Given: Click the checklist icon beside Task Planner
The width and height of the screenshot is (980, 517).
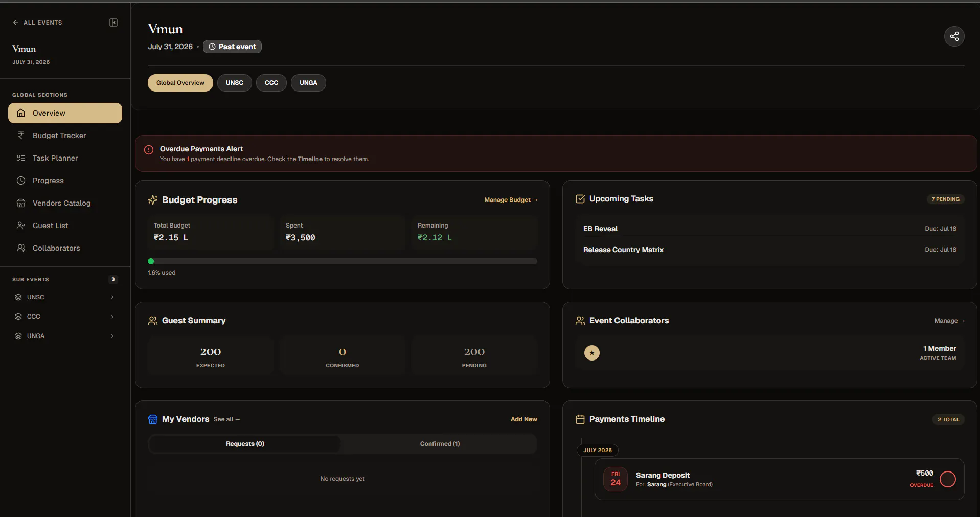Looking at the screenshot, I should (x=21, y=158).
